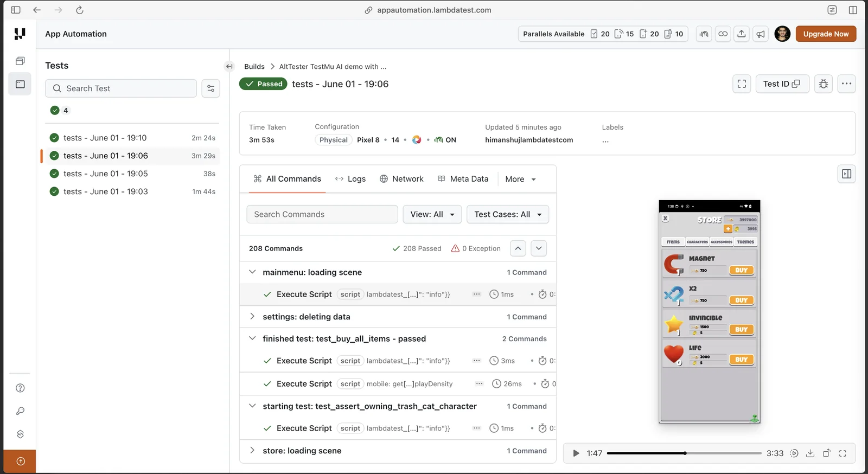Click the integrations icon in left sidebar
This screenshot has height=474, width=868.
[20, 434]
